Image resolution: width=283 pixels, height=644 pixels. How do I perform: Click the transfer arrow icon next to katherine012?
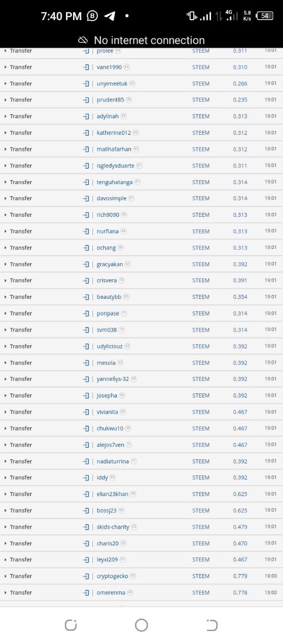[86, 133]
